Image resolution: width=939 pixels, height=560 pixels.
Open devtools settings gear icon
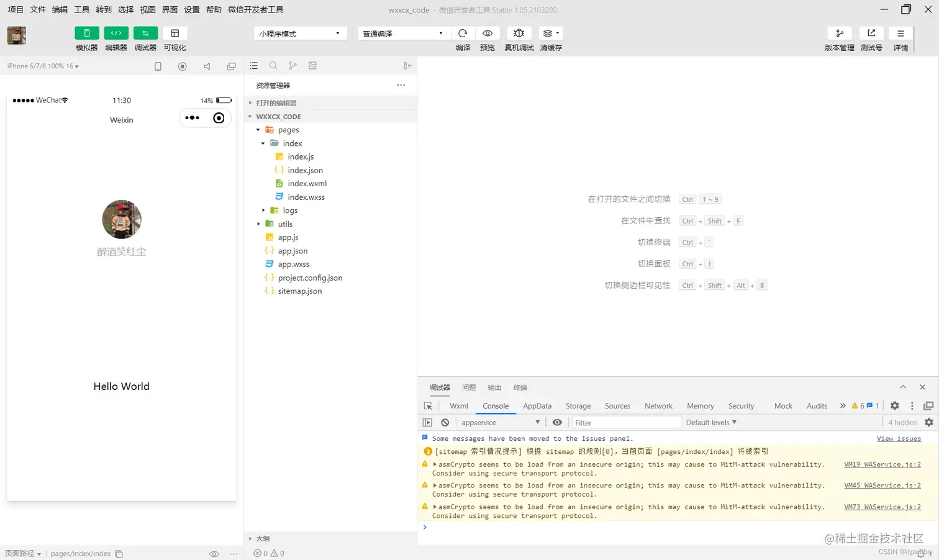(895, 406)
